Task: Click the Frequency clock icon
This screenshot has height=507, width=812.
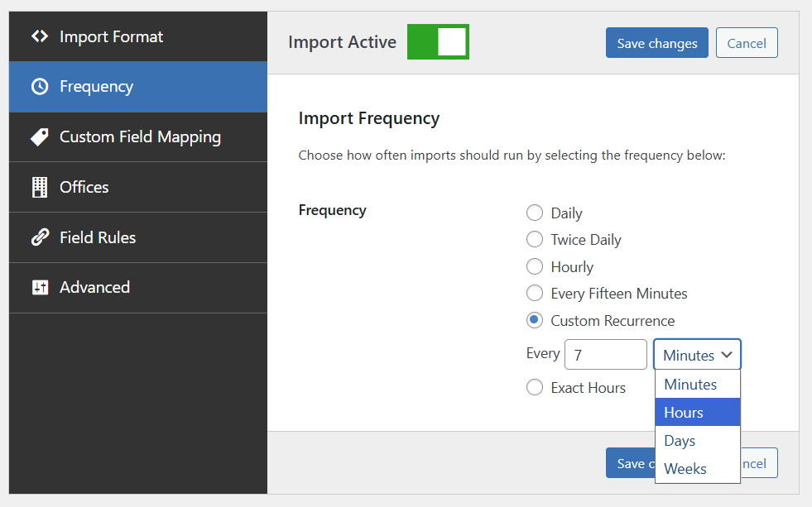Action: [40, 86]
